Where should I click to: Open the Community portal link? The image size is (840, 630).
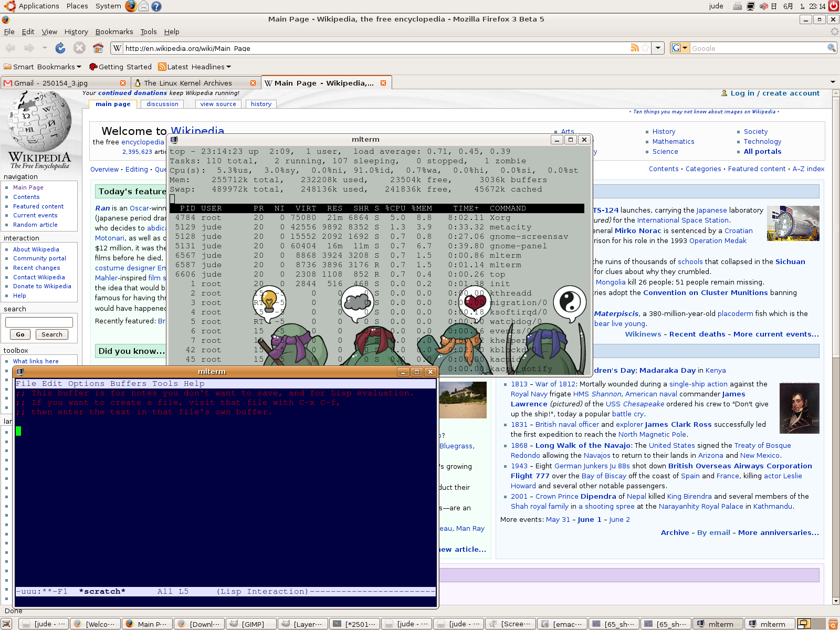[x=39, y=258]
